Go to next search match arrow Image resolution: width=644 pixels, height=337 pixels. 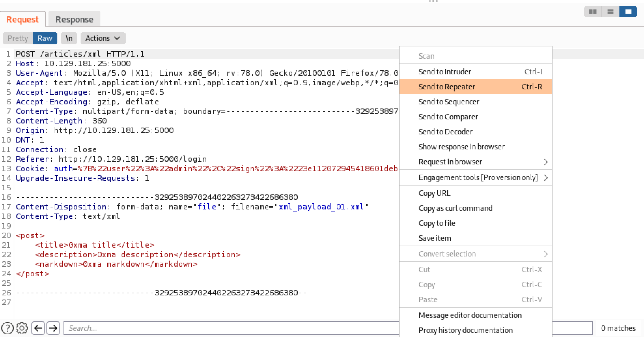(53, 328)
